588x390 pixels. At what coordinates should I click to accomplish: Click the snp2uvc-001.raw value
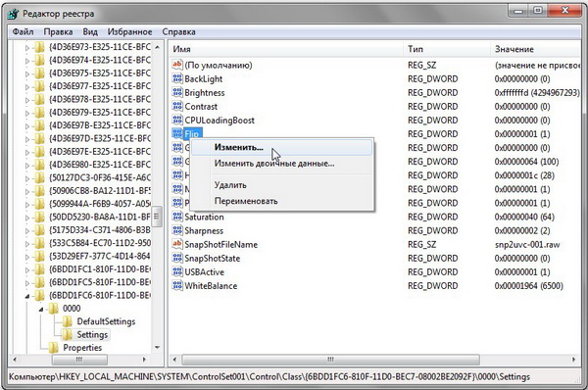(527, 245)
